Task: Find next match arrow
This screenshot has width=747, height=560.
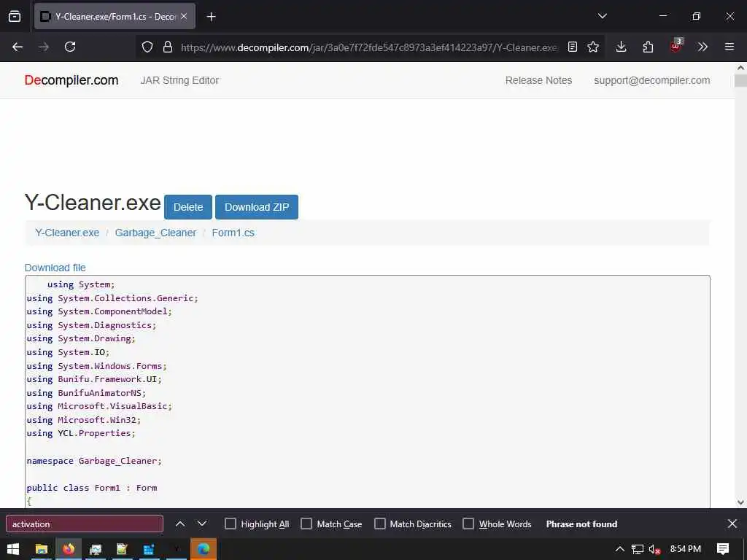Action: coord(202,524)
